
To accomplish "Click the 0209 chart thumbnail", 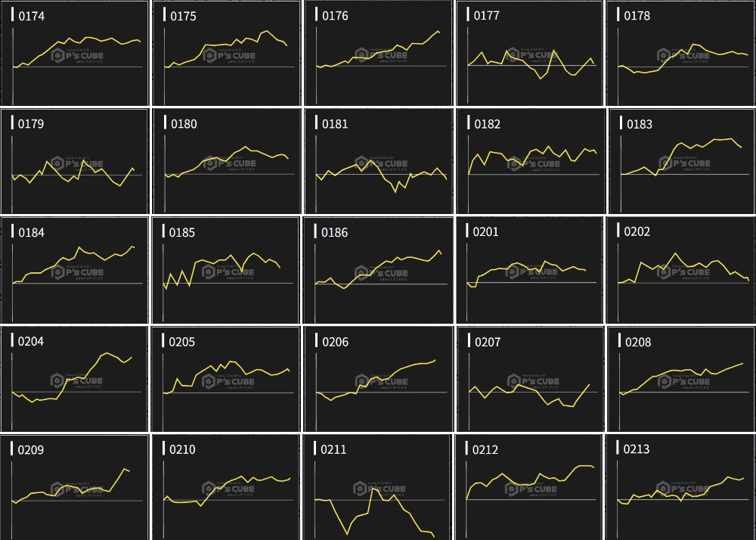I will 74,487.
